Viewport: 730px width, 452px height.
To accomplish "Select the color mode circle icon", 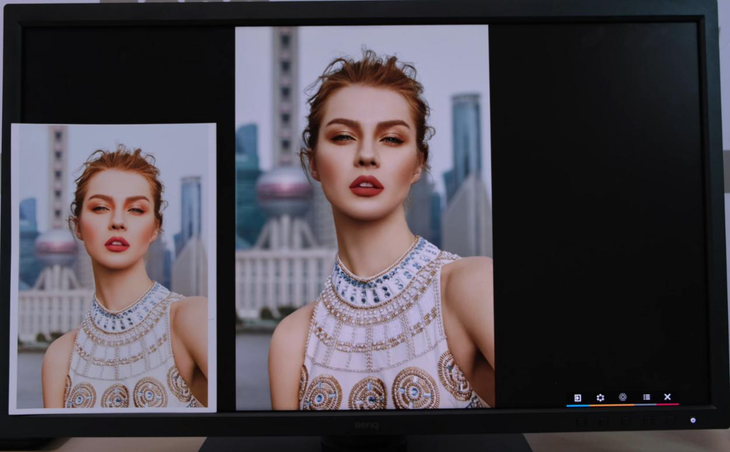I will pos(622,397).
